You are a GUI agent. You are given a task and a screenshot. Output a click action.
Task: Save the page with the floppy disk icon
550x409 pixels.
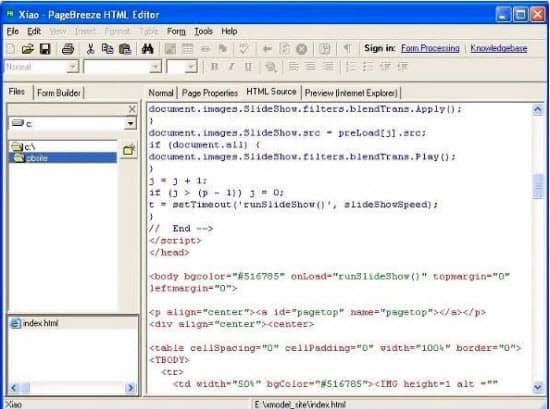tap(45, 49)
